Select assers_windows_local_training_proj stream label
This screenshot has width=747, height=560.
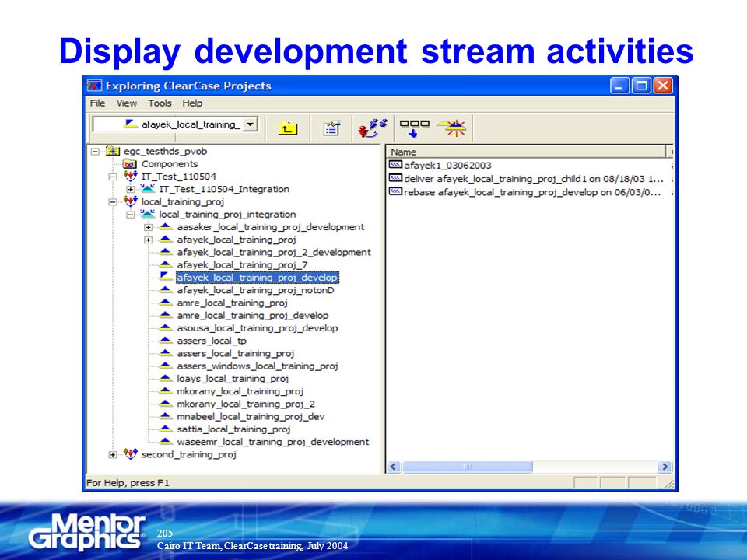click(x=258, y=366)
